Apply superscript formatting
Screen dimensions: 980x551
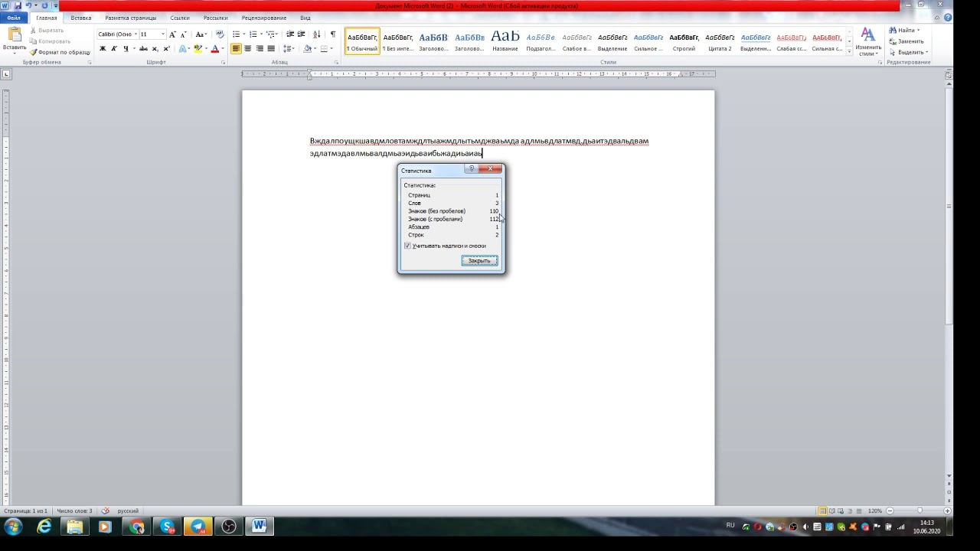tap(166, 49)
